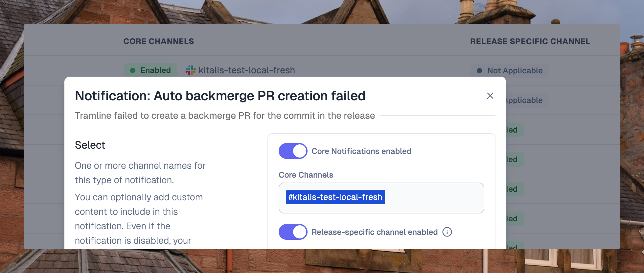Toggle the Release-specific channel enabled switch
The height and width of the screenshot is (273, 644).
coord(293,232)
